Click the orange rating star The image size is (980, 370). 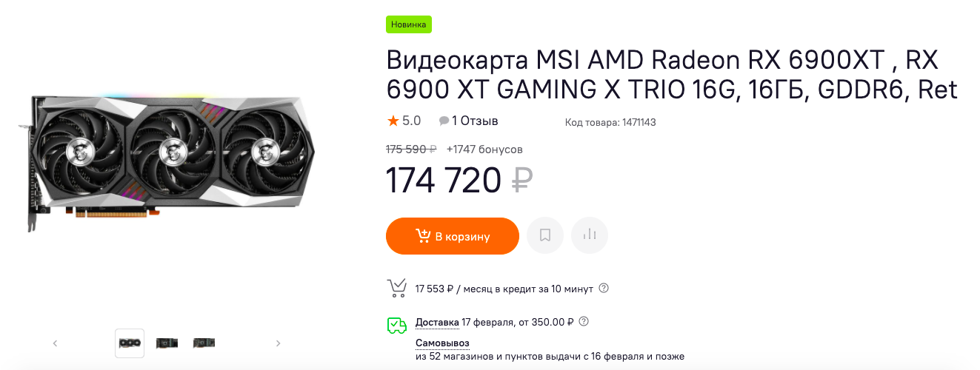(393, 121)
